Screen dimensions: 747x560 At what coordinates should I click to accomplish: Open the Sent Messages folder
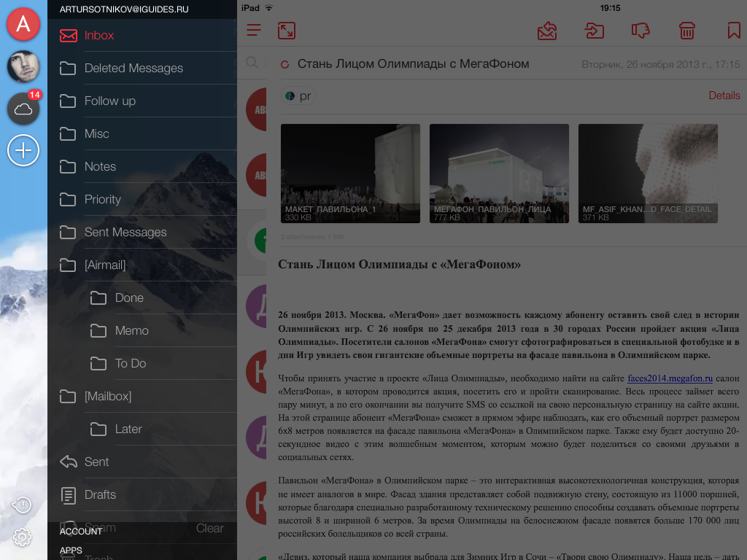coord(142,233)
